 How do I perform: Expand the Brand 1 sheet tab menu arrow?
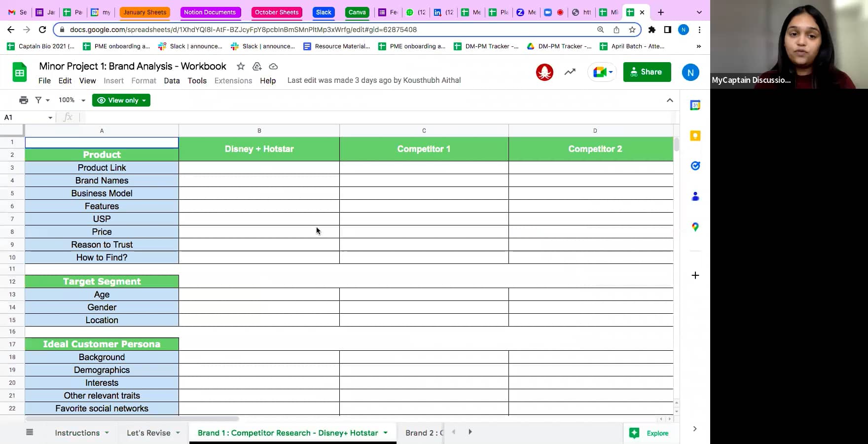point(386,433)
